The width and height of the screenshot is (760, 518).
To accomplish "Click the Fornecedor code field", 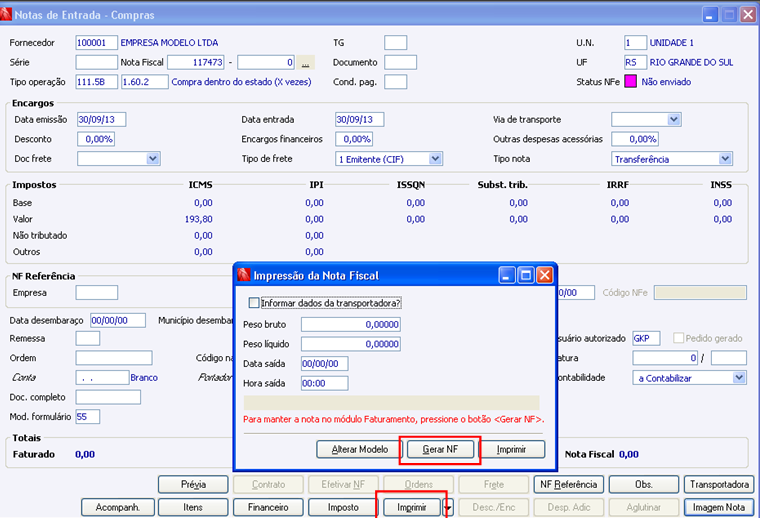I will click(x=96, y=43).
